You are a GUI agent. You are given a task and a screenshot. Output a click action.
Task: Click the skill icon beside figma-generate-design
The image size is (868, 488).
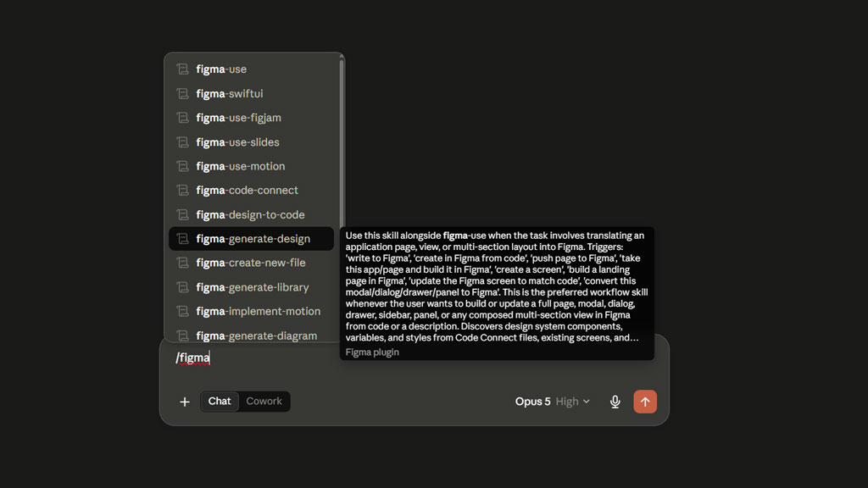pyautogui.click(x=183, y=238)
